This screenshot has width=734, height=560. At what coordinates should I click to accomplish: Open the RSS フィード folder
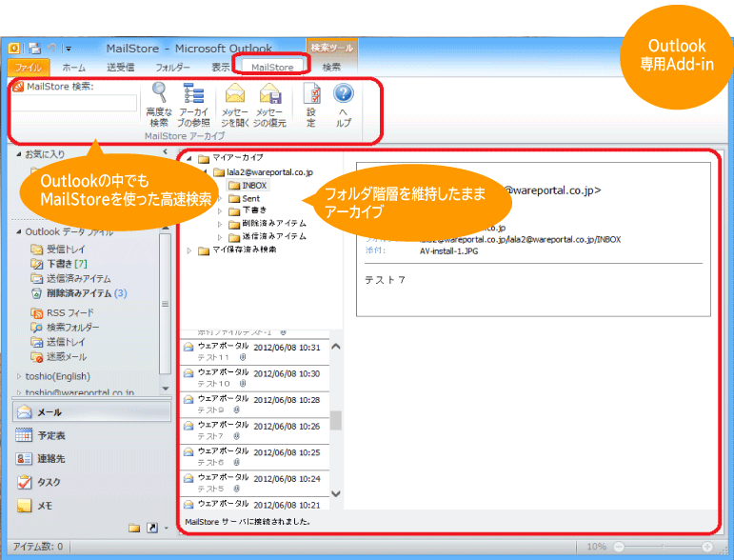pyautogui.click(x=62, y=312)
